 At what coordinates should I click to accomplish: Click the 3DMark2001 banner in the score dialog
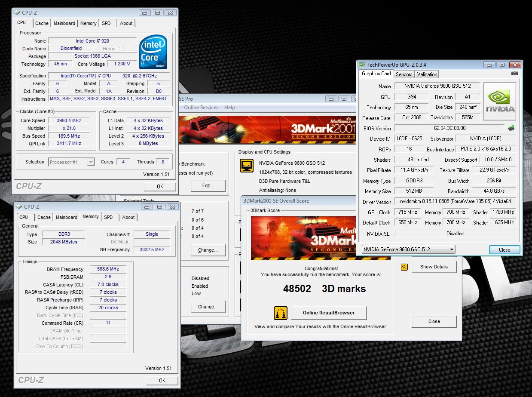pos(321,238)
